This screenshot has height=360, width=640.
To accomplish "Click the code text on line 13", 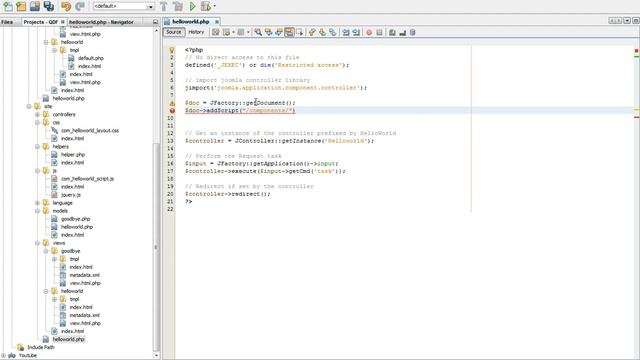I will [x=279, y=141].
